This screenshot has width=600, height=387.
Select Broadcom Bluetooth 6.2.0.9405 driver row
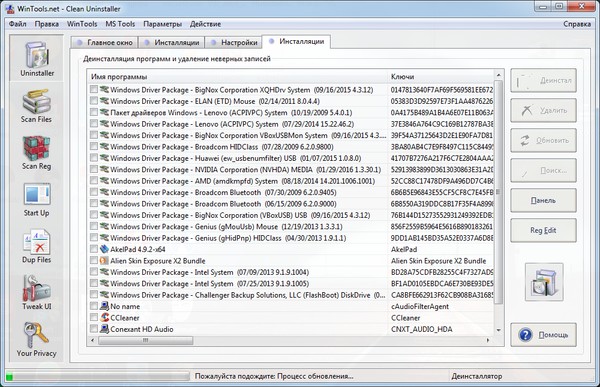tap(223, 192)
